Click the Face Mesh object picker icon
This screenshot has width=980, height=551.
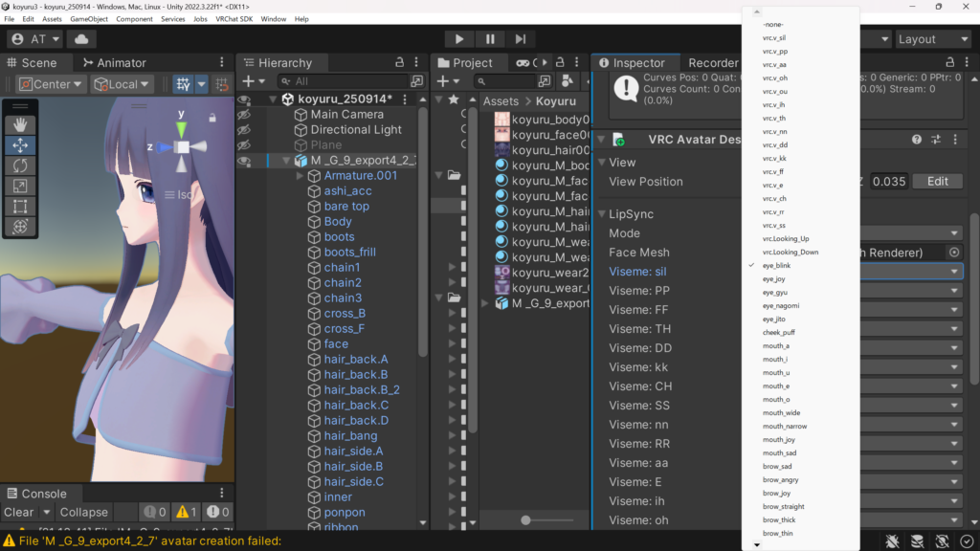coord(953,253)
